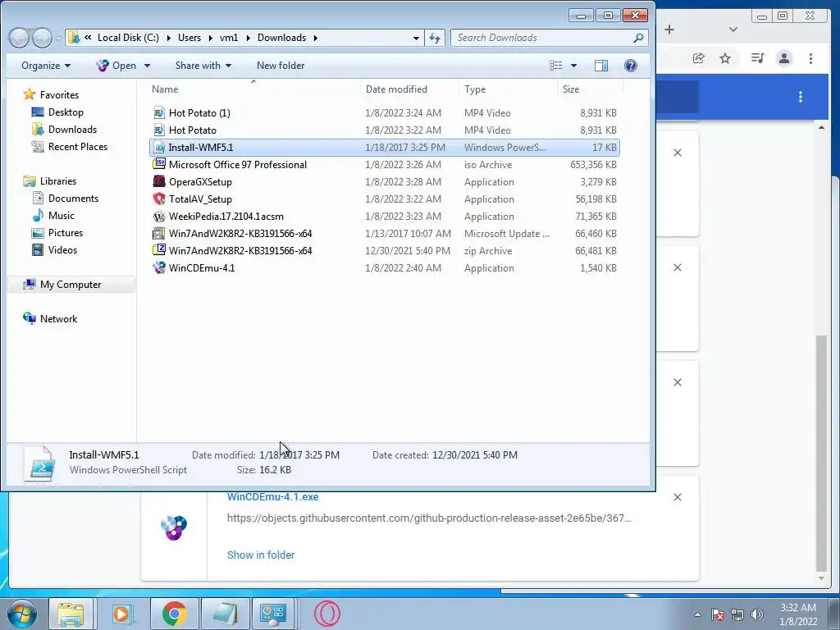Image resolution: width=840 pixels, height=630 pixels.
Task: Open Windows Media Player from the taskbar
Action: [x=122, y=614]
